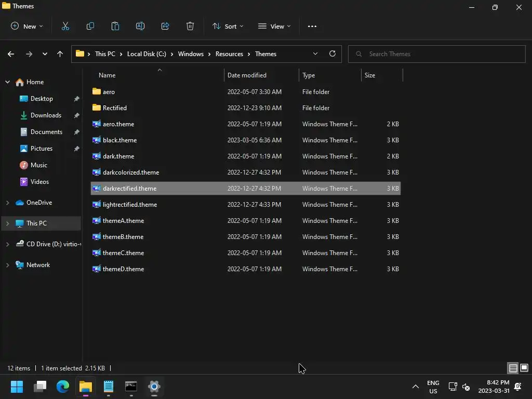Screen dimensions: 532x399
Task: Select Videos in the sidebar
Action: click(39, 182)
